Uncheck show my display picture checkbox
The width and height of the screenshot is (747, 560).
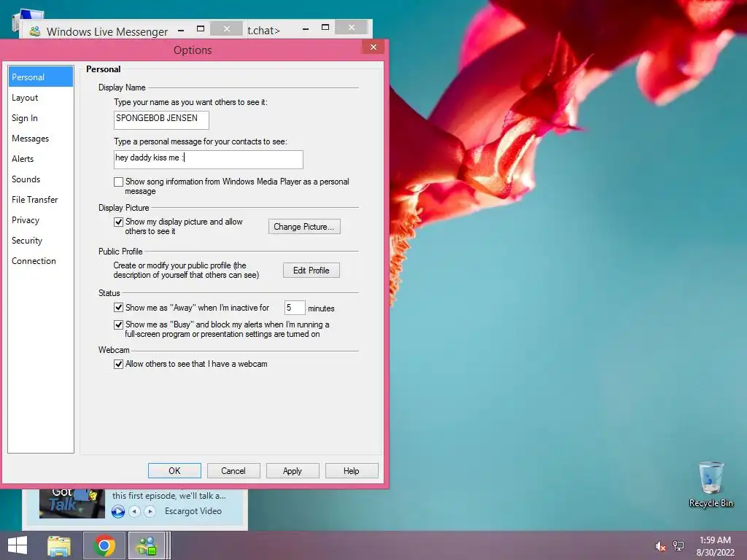click(119, 222)
